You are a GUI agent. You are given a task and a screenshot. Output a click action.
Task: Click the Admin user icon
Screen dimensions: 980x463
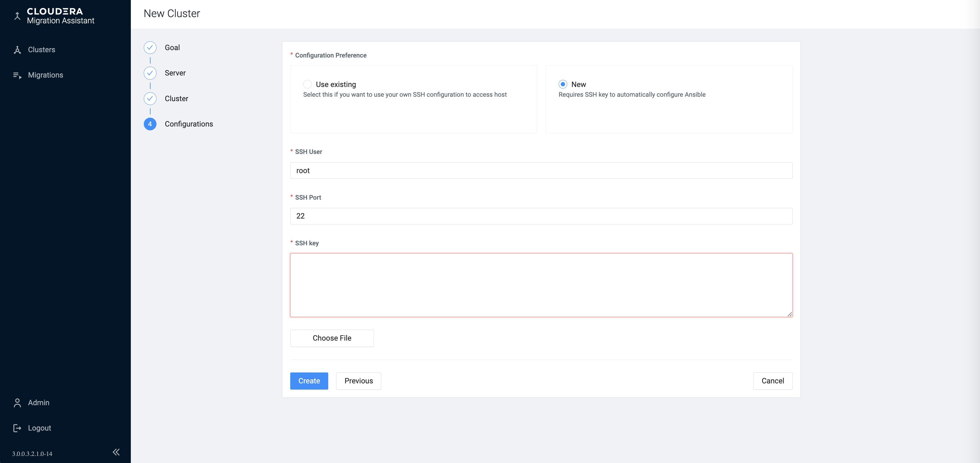(17, 403)
